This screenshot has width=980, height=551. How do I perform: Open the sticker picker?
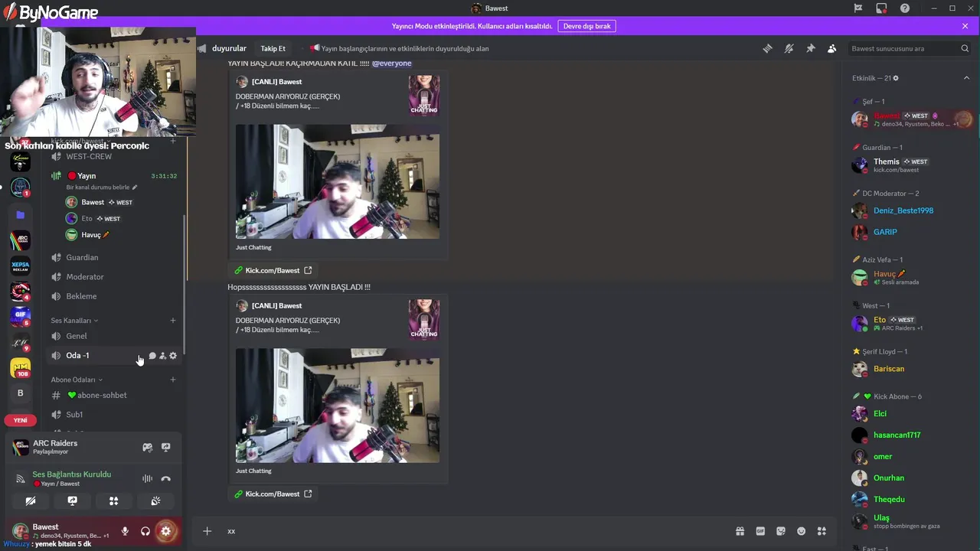pyautogui.click(x=781, y=531)
